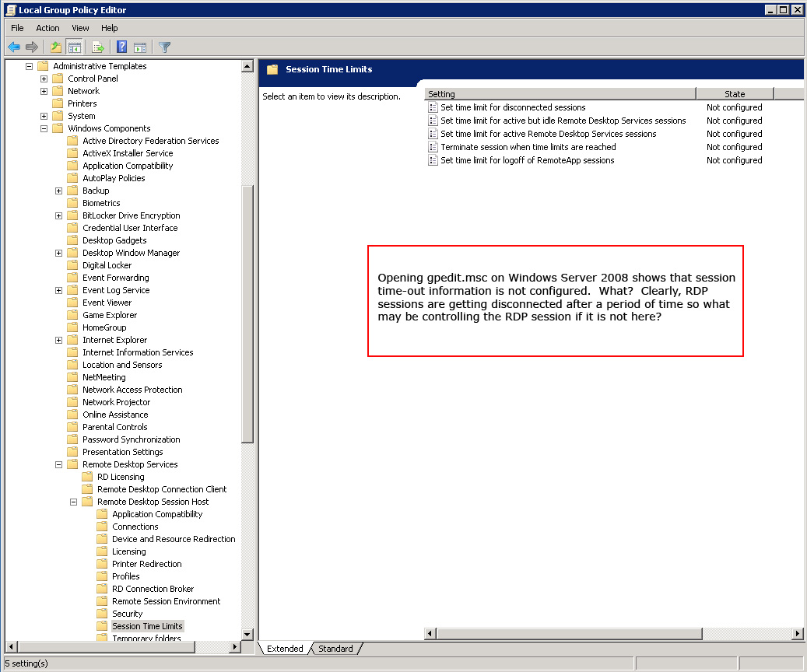Switch to the Extended tab
The width and height of the screenshot is (807, 672).
pyautogui.click(x=285, y=649)
